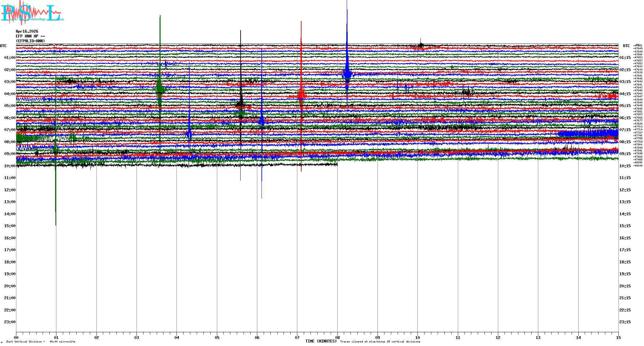Click minute 08 on bottom time axis

(337, 337)
